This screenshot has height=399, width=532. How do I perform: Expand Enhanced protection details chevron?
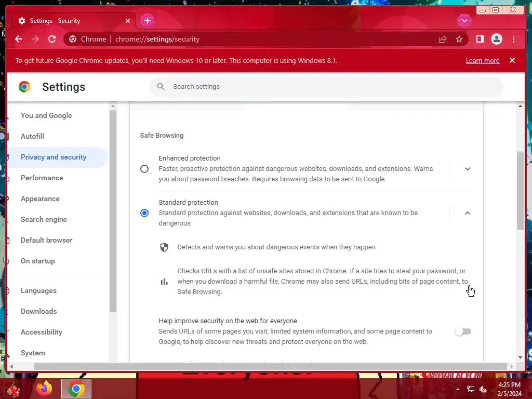(467, 169)
